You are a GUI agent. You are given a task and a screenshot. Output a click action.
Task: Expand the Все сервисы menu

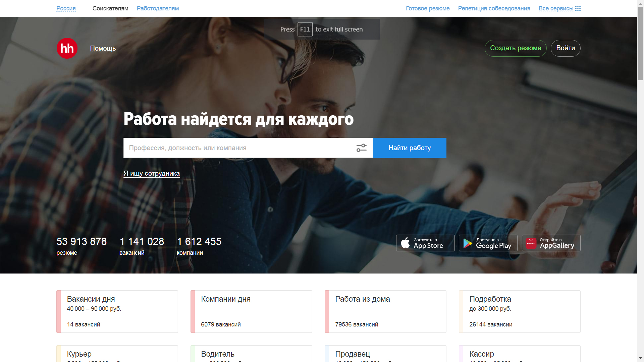pos(556,8)
